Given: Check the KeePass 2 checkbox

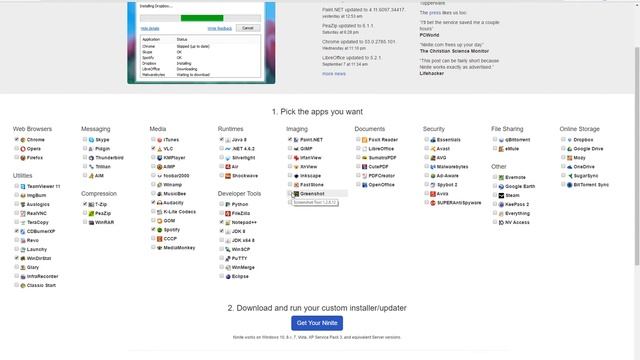Looking at the screenshot, I should (x=495, y=204).
